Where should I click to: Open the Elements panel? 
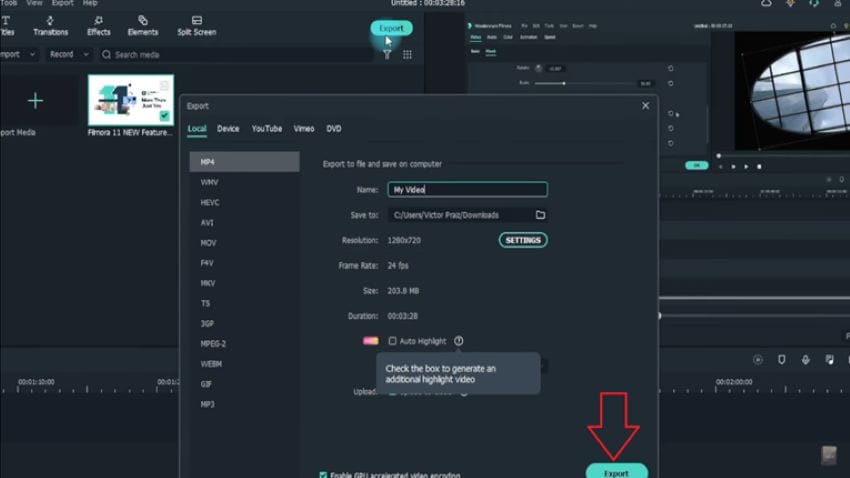pyautogui.click(x=143, y=25)
